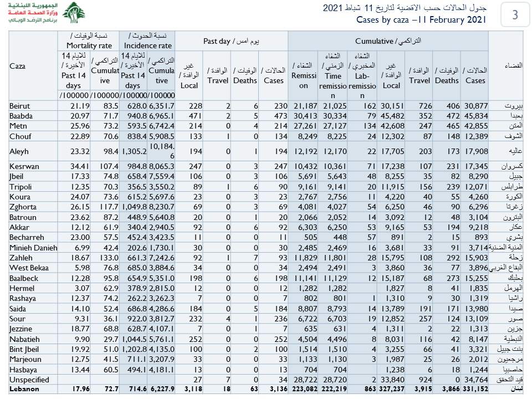
Task: Click Hermel's past 14 days mortality 3.07
Action: pos(82,288)
